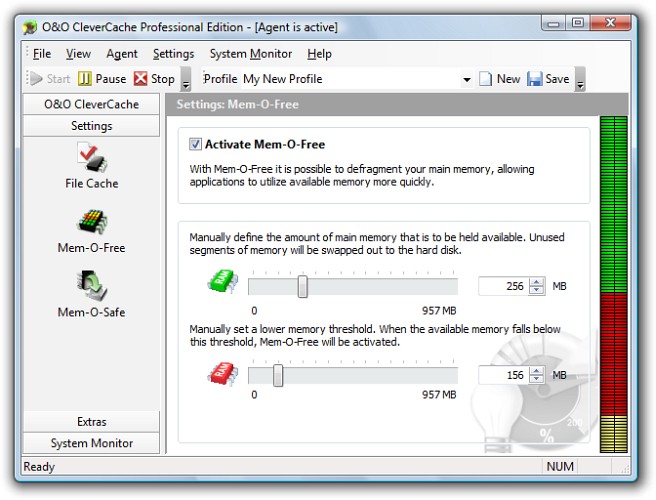
Task: Expand profile toolbar overflow options
Action: (580, 79)
